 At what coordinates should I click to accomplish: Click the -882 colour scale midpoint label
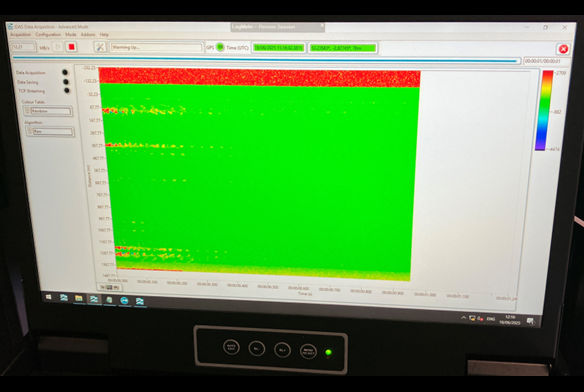(x=557, y=112)
